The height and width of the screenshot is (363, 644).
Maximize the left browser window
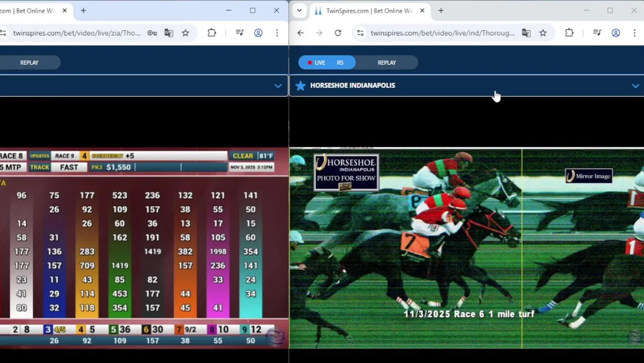(x=252, y=11)
